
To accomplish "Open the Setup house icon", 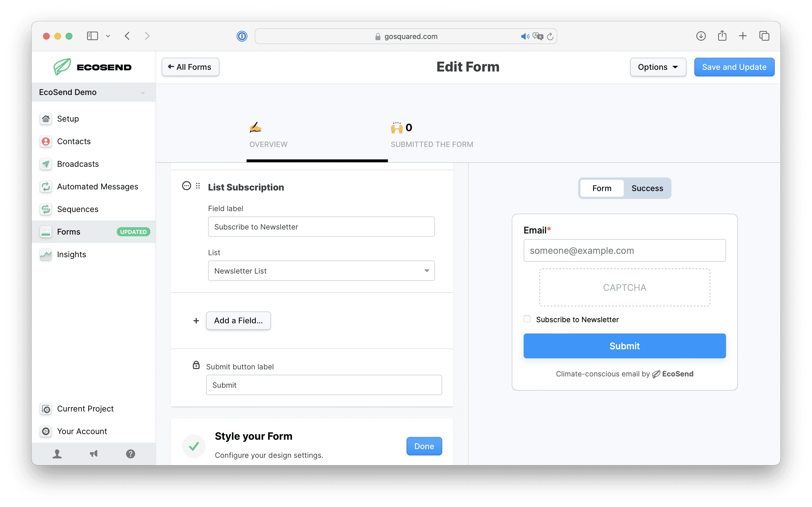I will pos(46,119).
